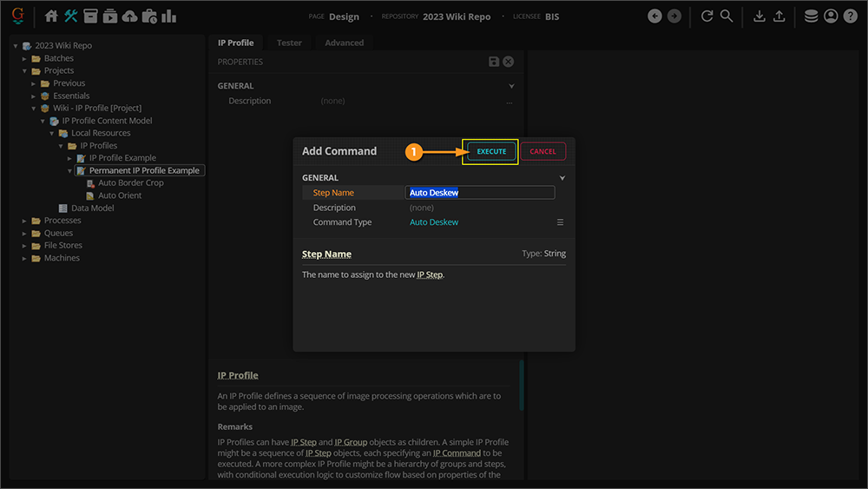Save properties with the floppy disk icon
Screen dimensions: 868x489
click(494, 62)
